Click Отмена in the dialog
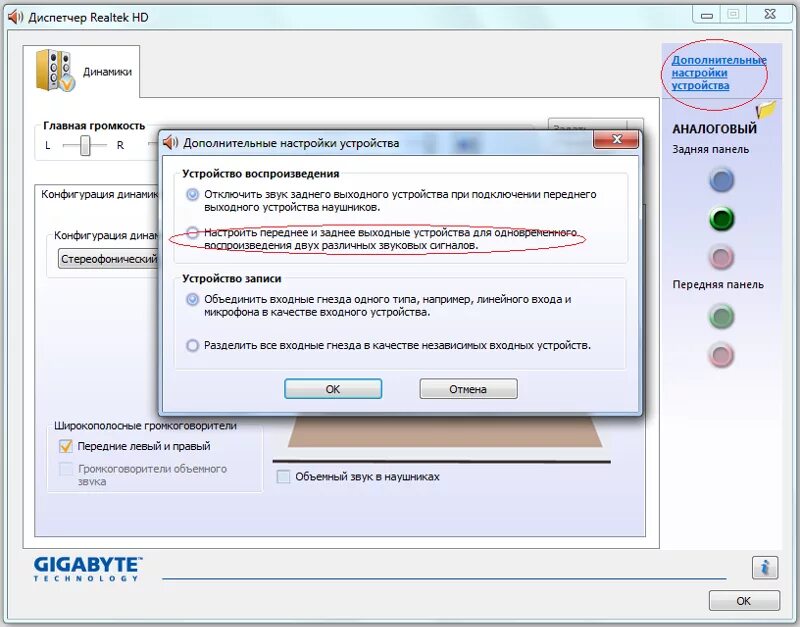The image size is (800, 627). coord(468,389)
